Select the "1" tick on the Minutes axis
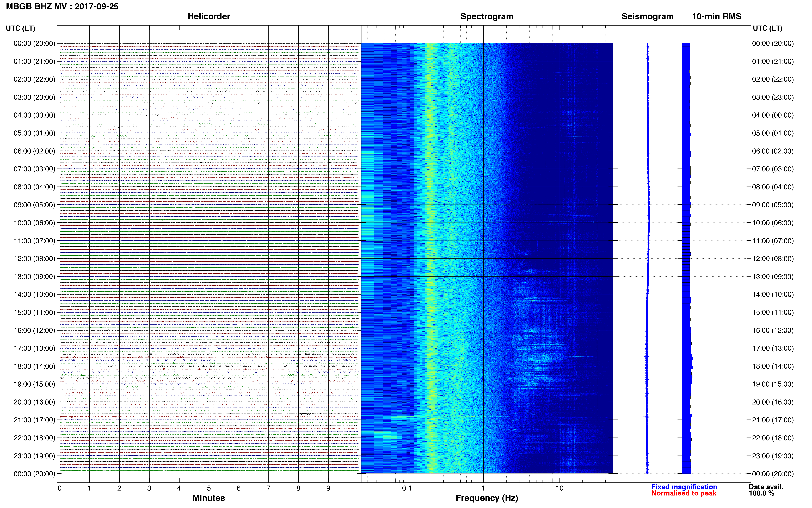Screen dimensions: 812x508 point(89,488)
